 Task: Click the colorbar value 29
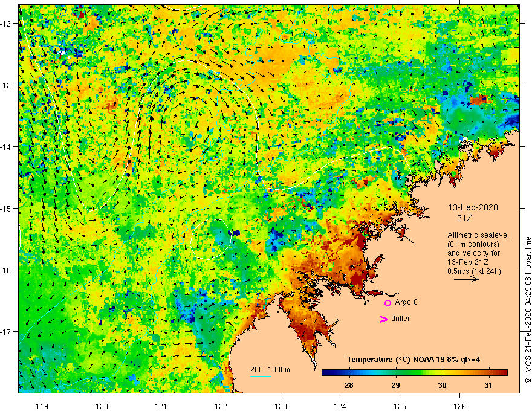tap(395, 385)
